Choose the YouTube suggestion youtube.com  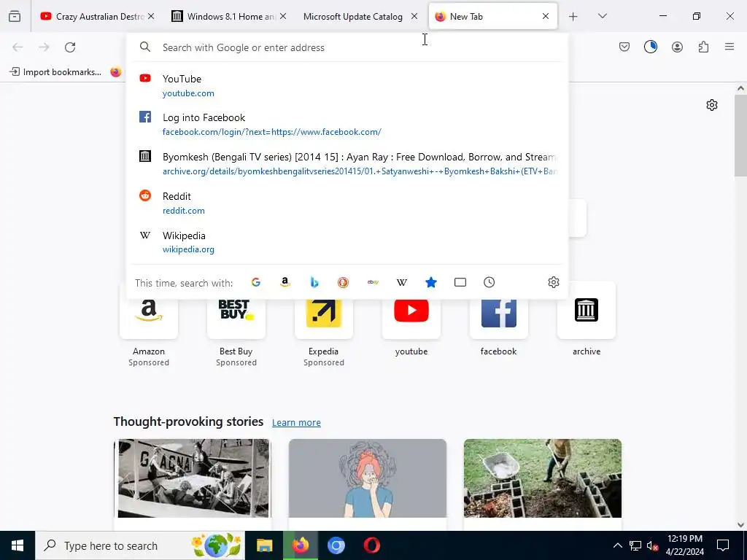[x=347, y=85]
